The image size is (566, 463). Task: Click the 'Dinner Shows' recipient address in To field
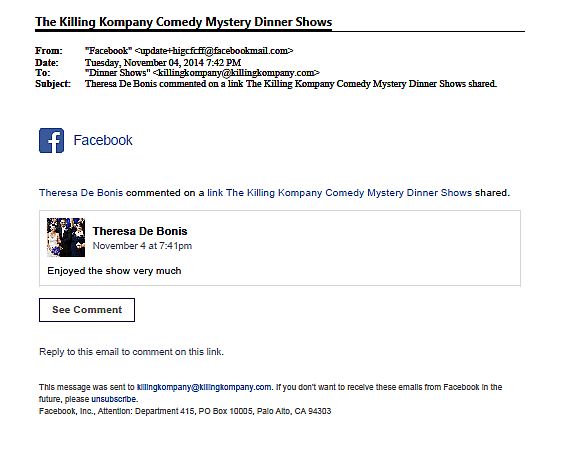[203, 73]
